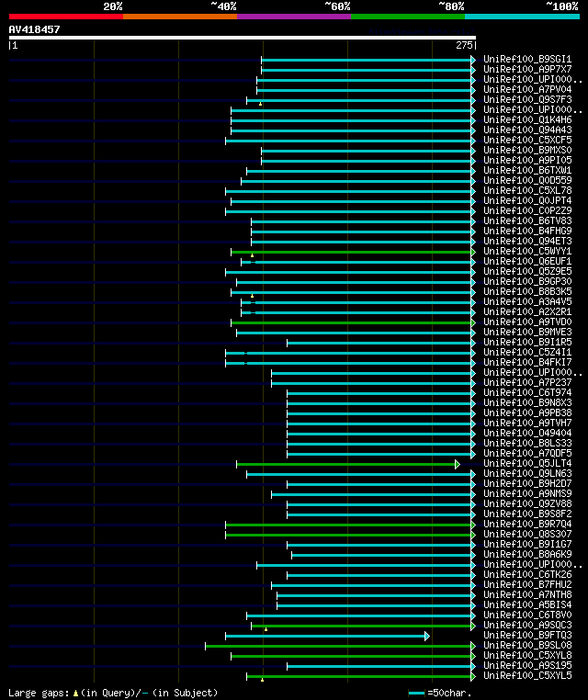Open hit UniRef100_C5Z4I1
Viewport: 588px width, 700px height.
pos(527,352)
